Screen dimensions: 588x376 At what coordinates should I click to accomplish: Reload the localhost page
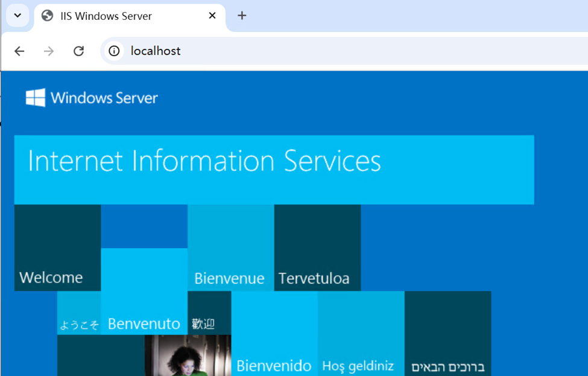pos(78,51)
